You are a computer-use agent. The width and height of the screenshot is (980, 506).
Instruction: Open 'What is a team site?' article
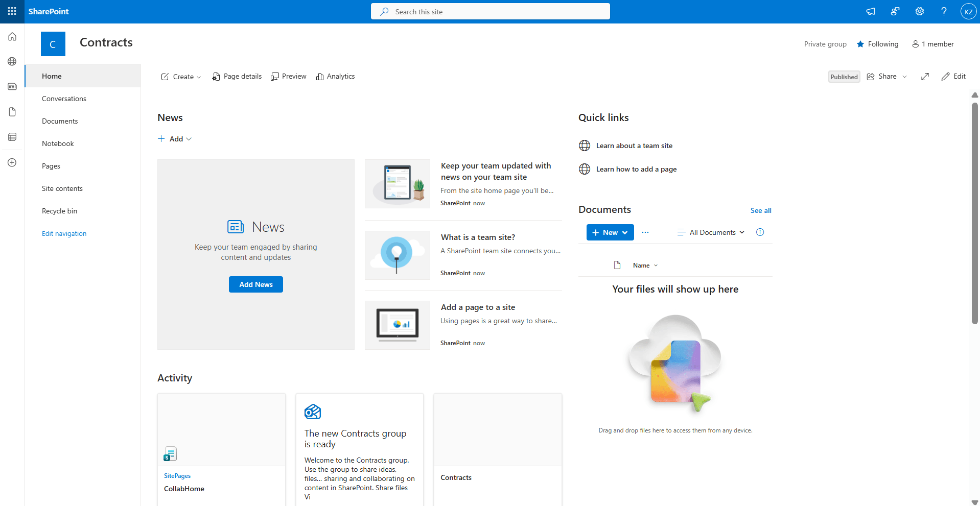(x=478, y=237)
